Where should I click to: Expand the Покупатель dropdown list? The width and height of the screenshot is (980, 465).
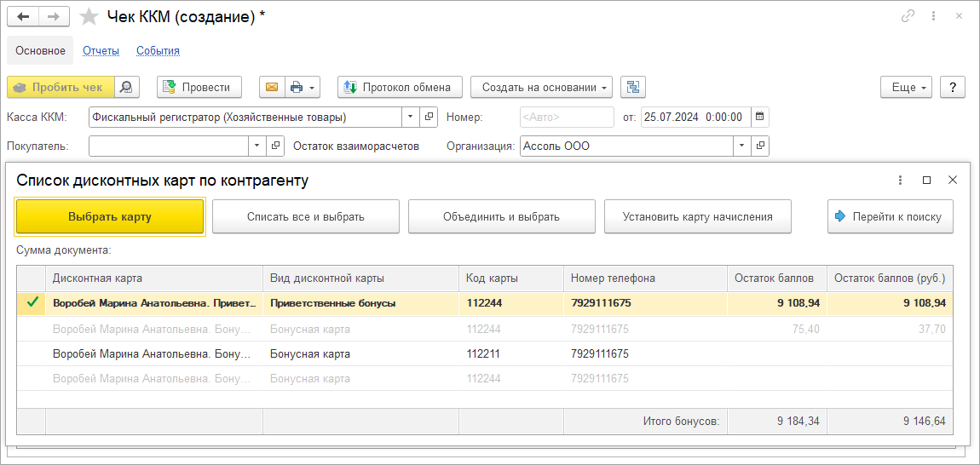click(x=257, y=146)
